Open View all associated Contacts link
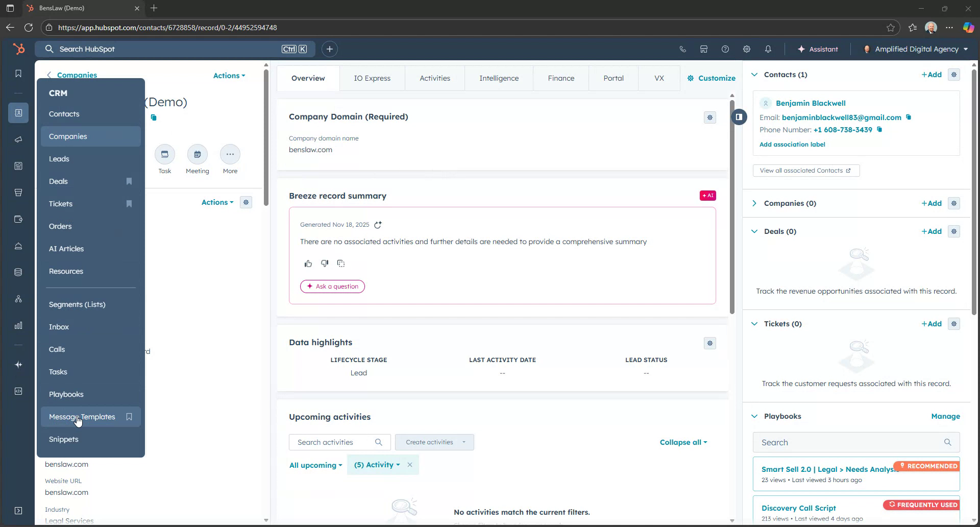The width and height of the screenshot is (980, 527). [805, 170]
